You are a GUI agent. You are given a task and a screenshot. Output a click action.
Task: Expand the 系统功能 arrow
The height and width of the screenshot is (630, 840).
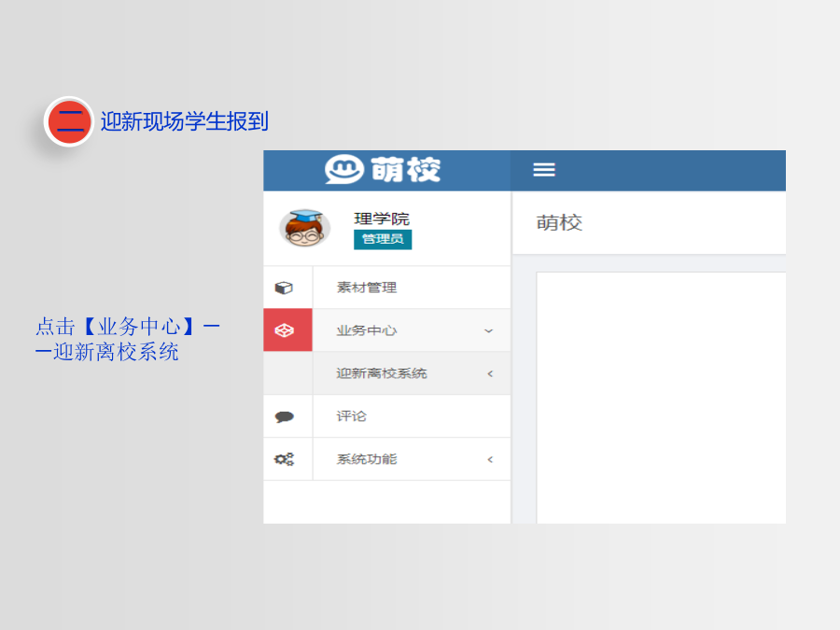(490, 459)
